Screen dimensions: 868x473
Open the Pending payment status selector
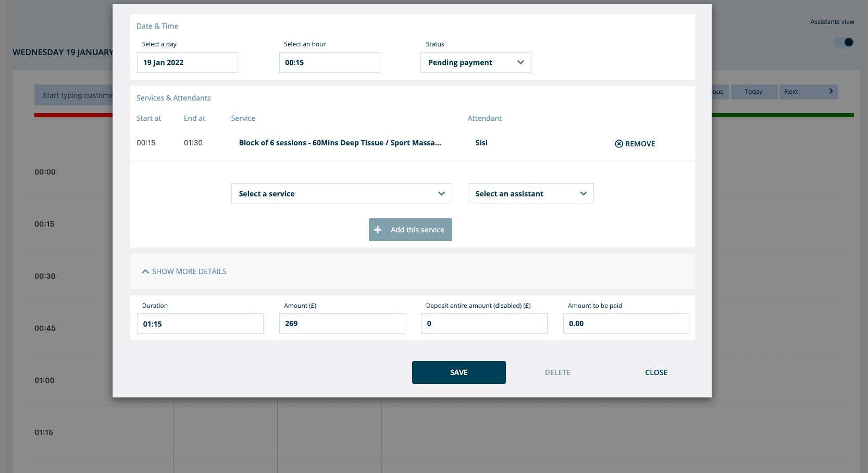pyautogui.click(x=475, y=62)
